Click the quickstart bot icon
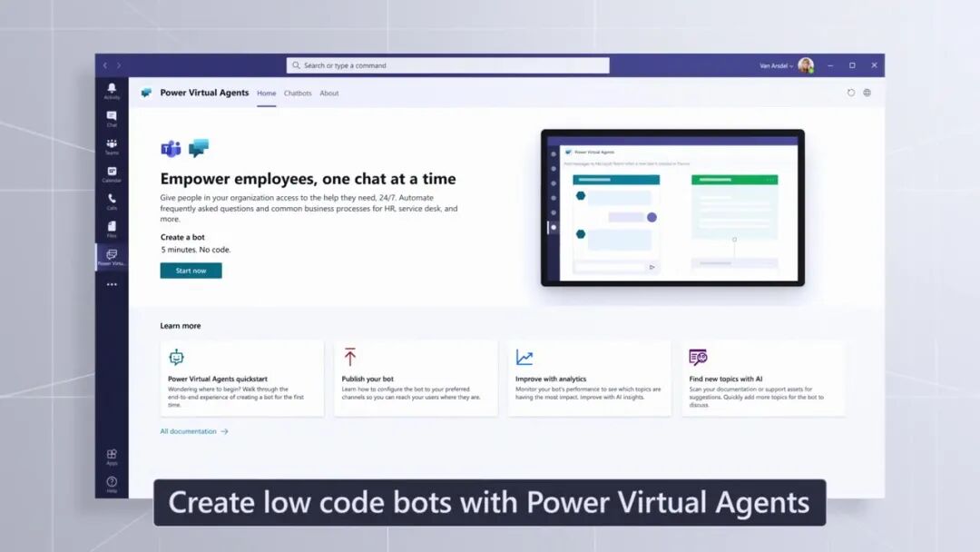 [176, 357]
